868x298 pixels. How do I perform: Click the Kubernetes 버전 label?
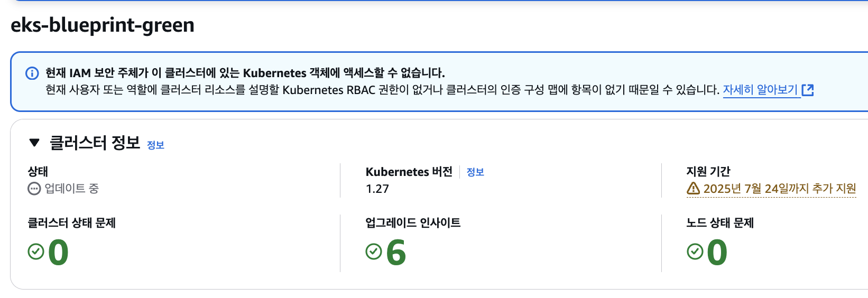pyautogui.click(x=409, y=172)
